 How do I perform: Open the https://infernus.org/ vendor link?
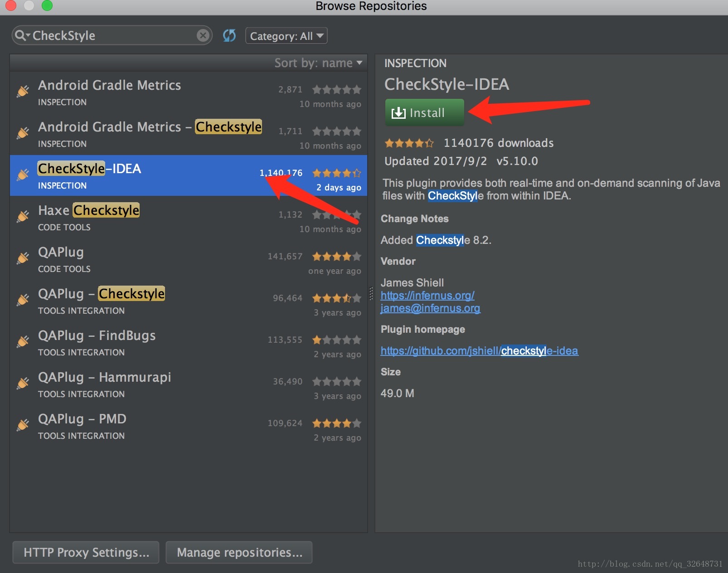(x=427, y=296)
